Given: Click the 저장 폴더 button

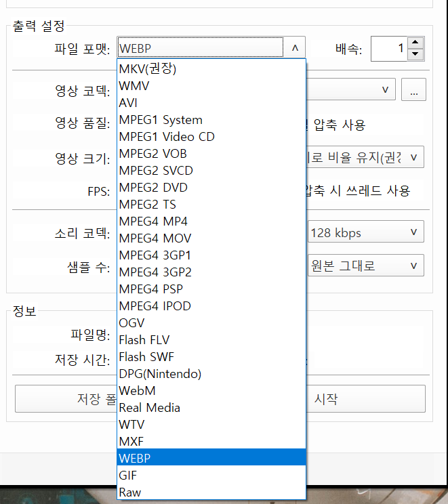Looking at the screenshot, I should pos(66,398).
